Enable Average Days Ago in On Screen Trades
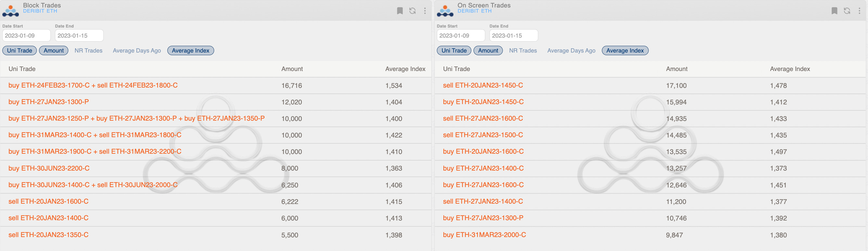868x251 pixels. (x=571, y=51)
